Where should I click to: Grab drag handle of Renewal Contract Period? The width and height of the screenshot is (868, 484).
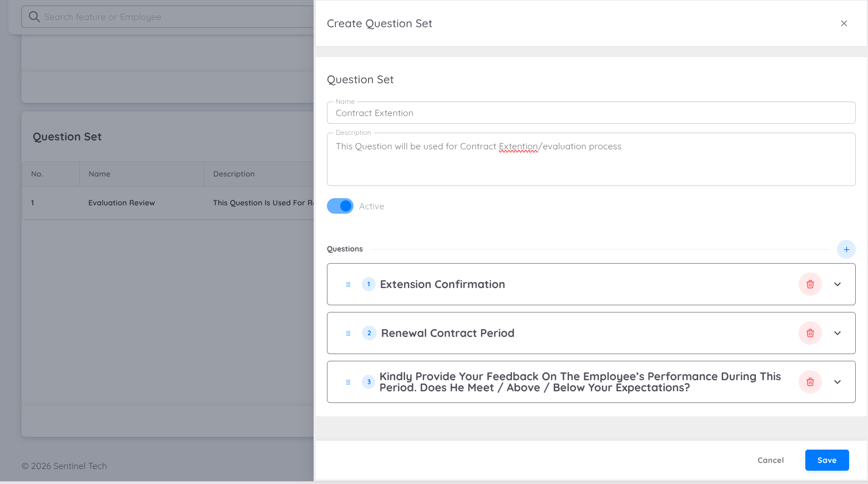coord(348,333)
